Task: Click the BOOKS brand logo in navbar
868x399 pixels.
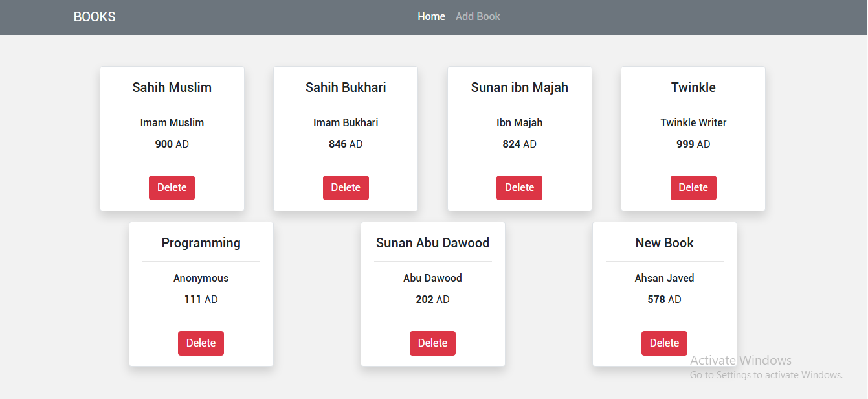Action: (x=95, y=17)
